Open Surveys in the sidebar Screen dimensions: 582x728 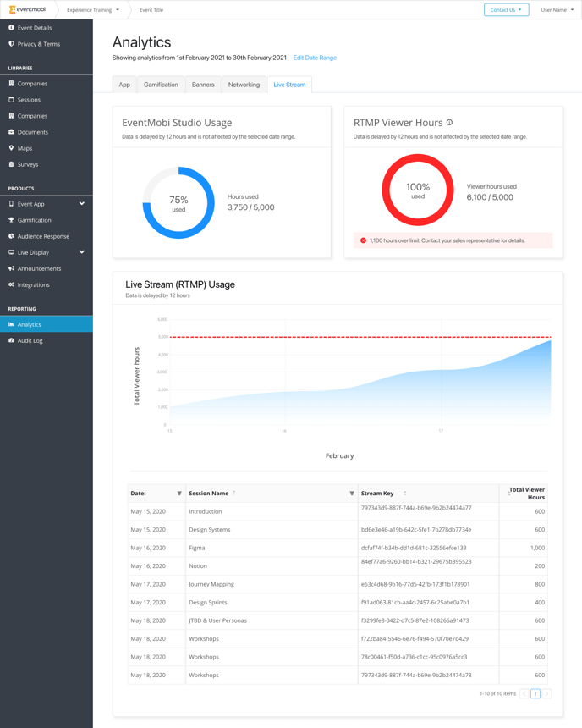click(47, 164)
